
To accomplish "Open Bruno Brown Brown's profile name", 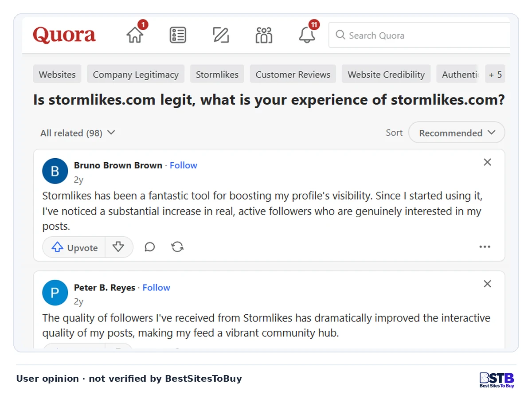I will pos(118,165).
